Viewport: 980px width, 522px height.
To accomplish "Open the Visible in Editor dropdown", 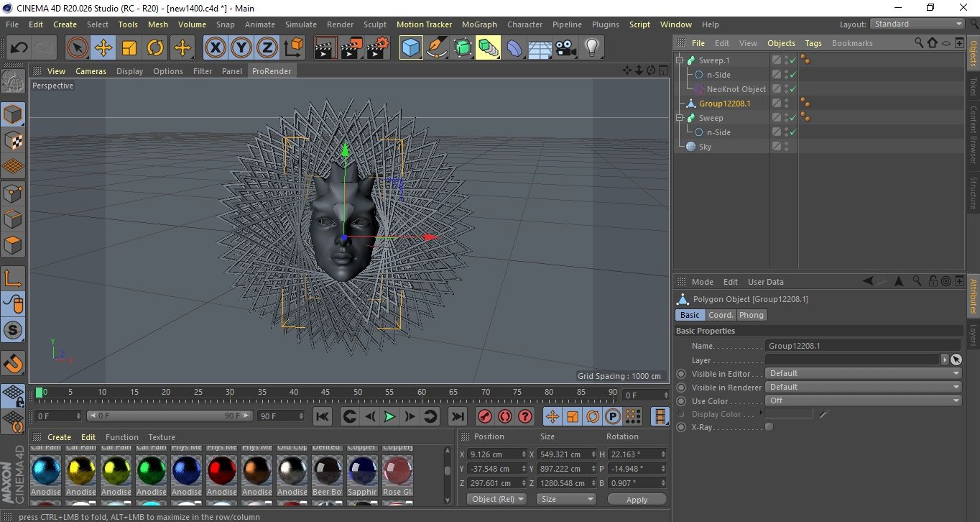I will 863,373.
